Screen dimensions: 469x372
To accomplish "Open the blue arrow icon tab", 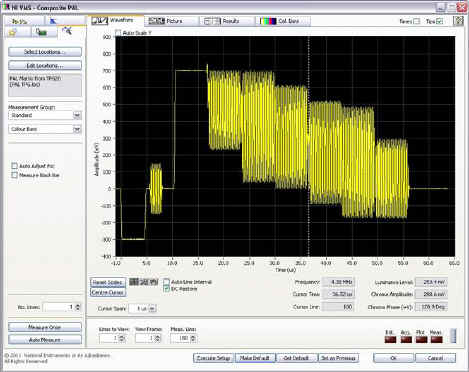I will tap(64, 21).
